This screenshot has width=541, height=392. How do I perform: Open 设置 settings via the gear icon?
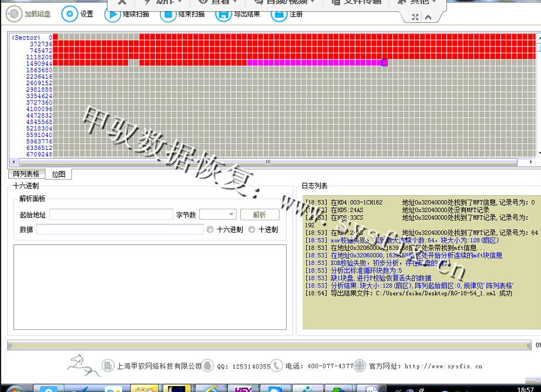(x=69, y=14)
